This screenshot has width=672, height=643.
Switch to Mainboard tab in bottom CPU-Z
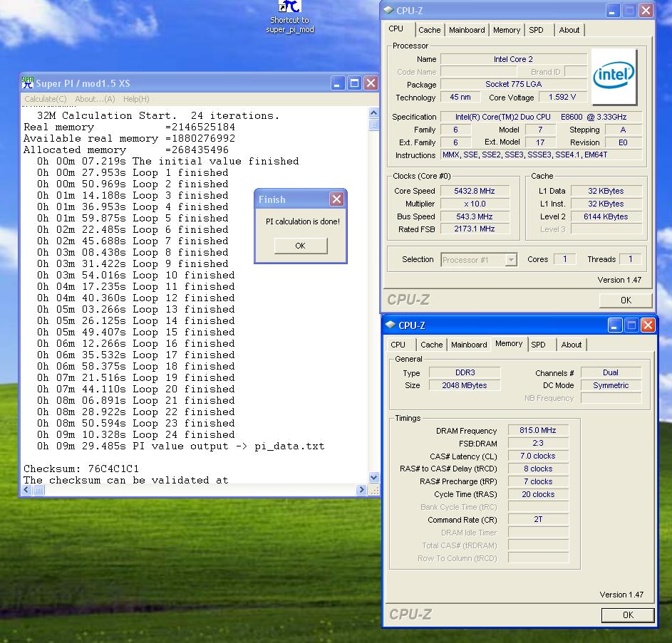coord(469,345)
